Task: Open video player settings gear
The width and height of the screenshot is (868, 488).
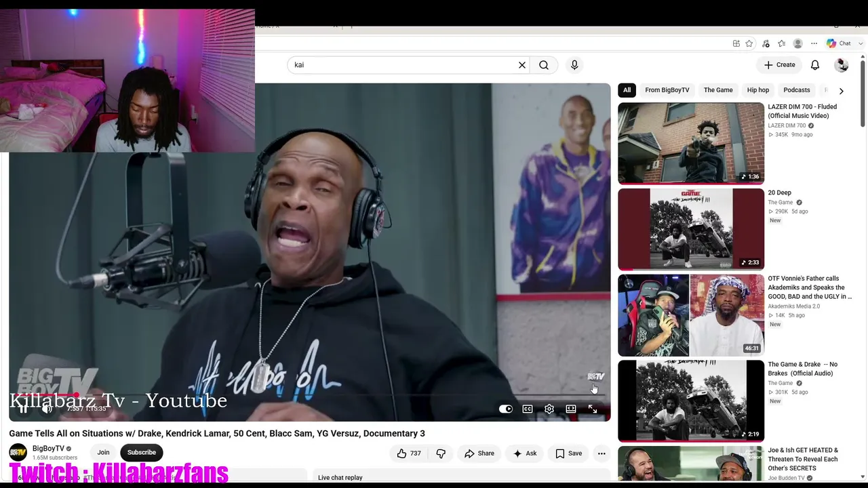Action: tap(549, 409)
